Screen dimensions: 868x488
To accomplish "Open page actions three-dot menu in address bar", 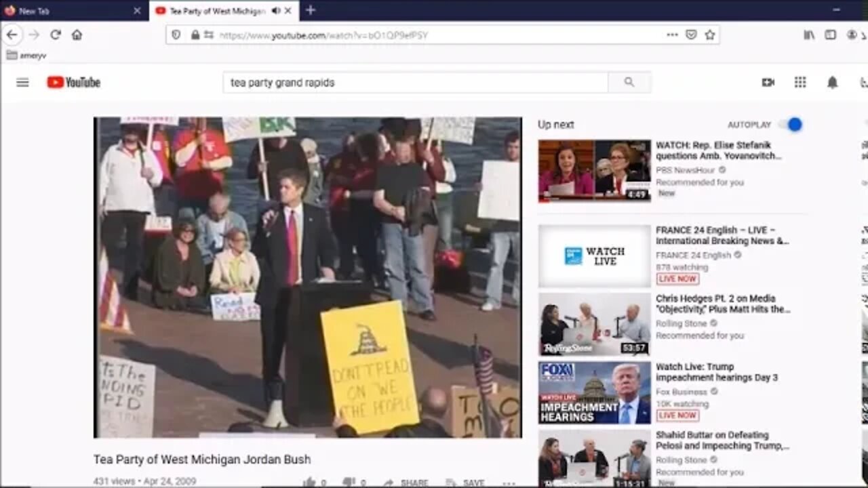I will 672,35.
